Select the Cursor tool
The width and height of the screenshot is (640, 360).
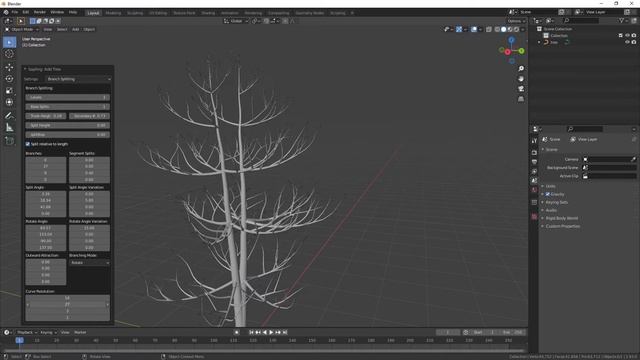[x=9, y=54]
